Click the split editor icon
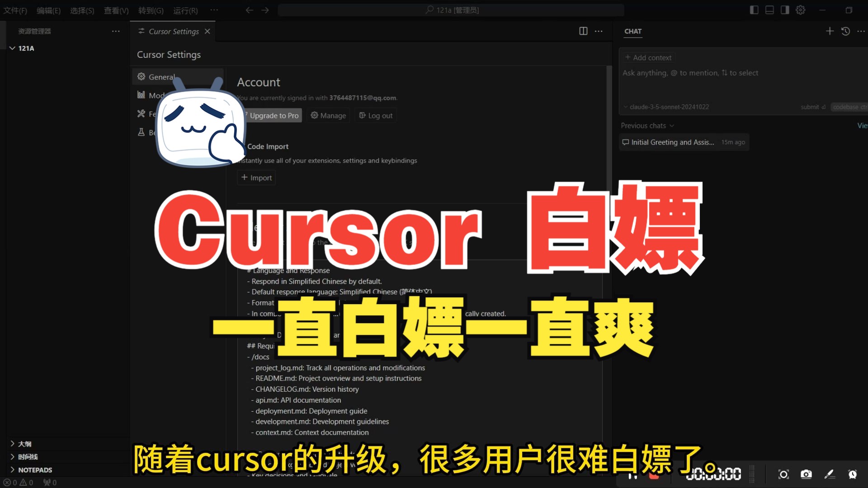The height and width of the screenshot is (488, 868). click(x=583, y=30)
